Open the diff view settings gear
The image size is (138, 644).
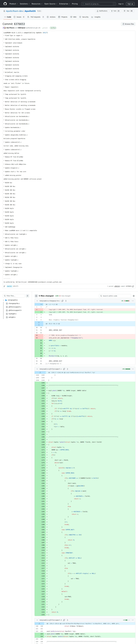[133, 296]
